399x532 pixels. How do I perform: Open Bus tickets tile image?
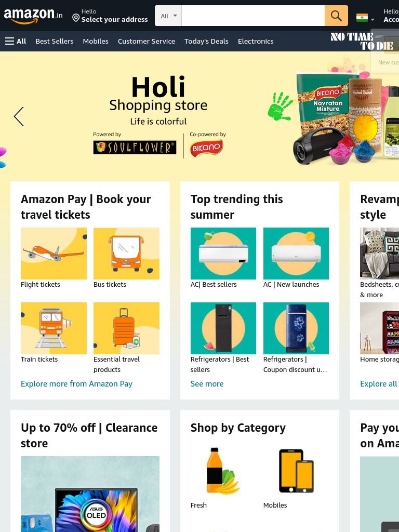tap(126, 254)
